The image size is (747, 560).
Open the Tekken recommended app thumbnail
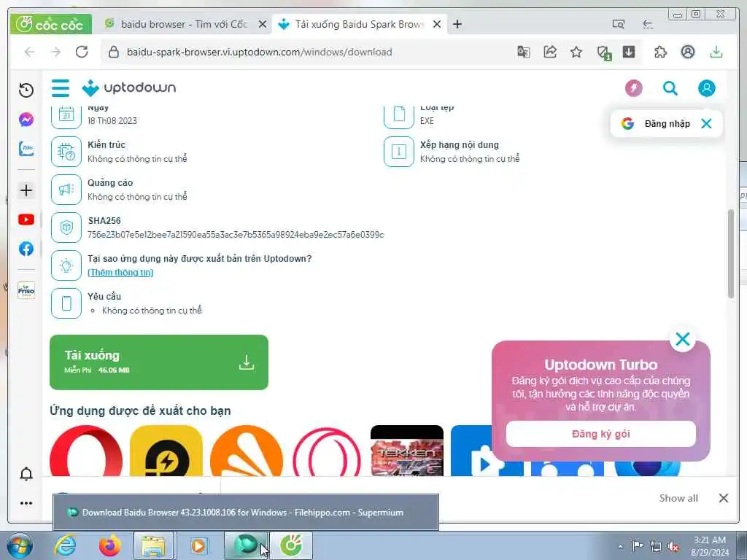[x=407, y=451]
